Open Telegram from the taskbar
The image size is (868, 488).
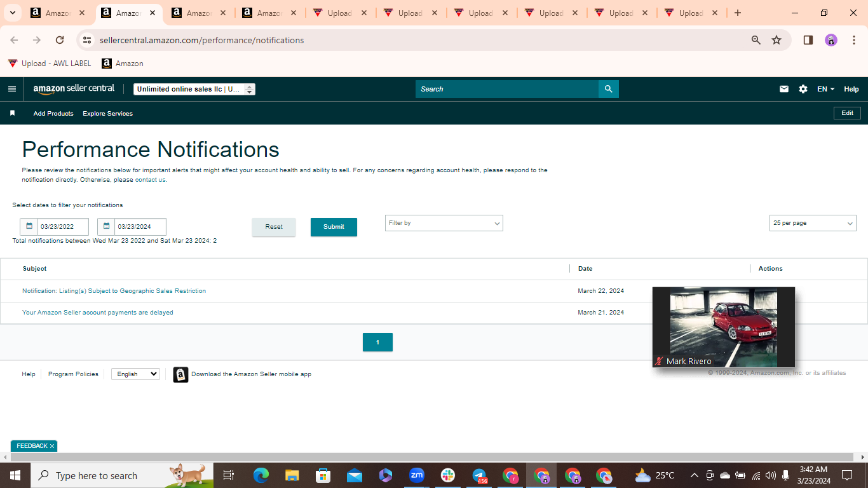(480, 475)
